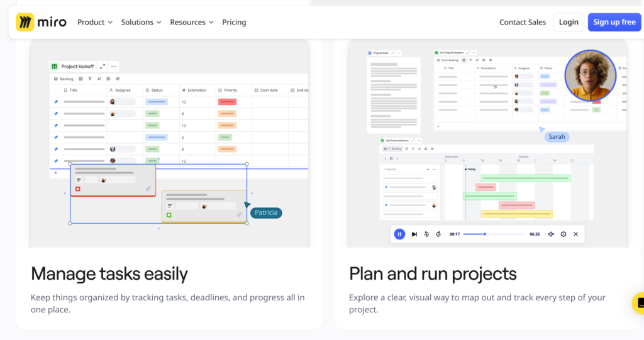Click the Login button

(x=569, y=22)
